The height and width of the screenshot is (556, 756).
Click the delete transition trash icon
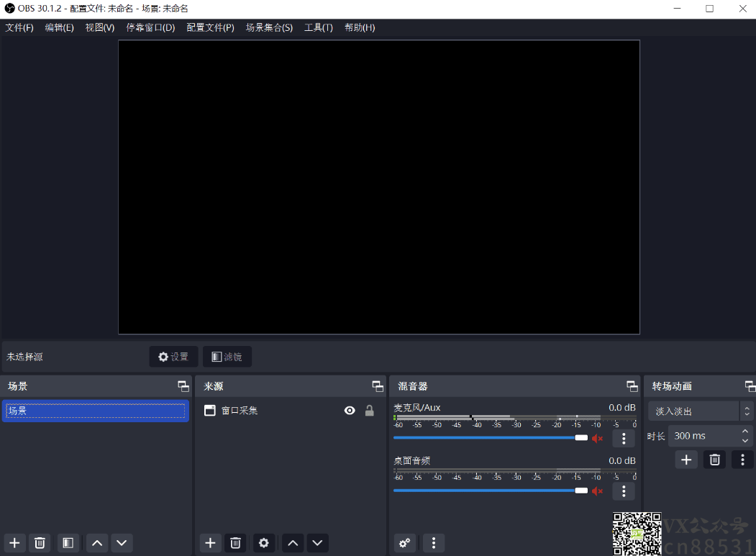[714, 460]
